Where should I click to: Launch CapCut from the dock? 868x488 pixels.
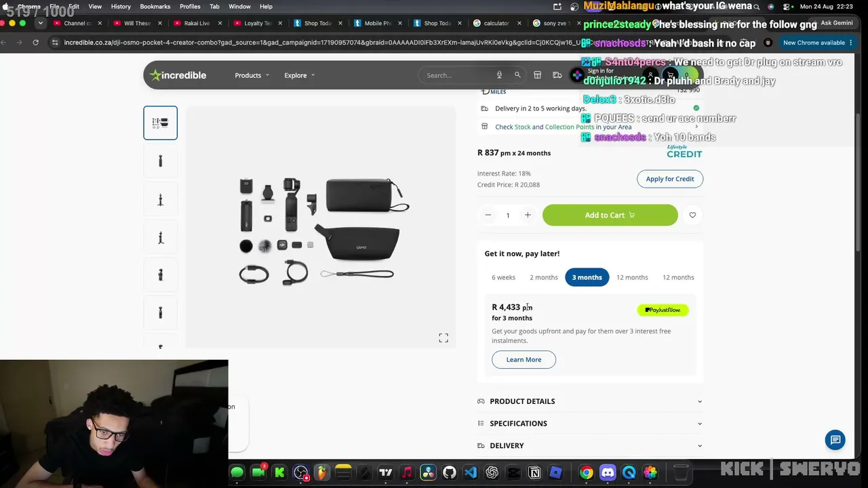[513, 472]
